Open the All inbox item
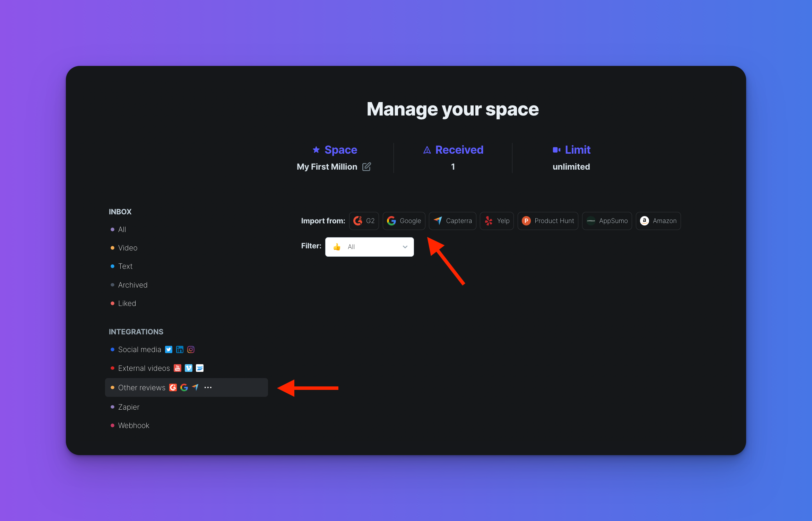Screen dimensions: 812x521 coord(122,230)
